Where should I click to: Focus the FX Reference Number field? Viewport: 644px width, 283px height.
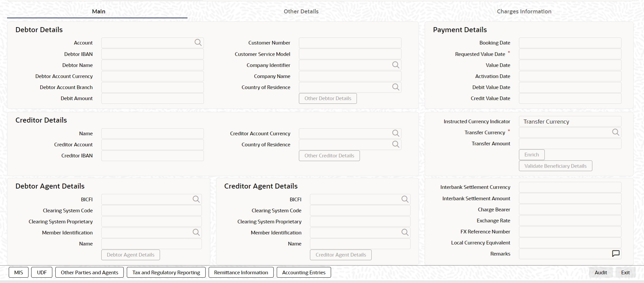[x=570, y=231]
